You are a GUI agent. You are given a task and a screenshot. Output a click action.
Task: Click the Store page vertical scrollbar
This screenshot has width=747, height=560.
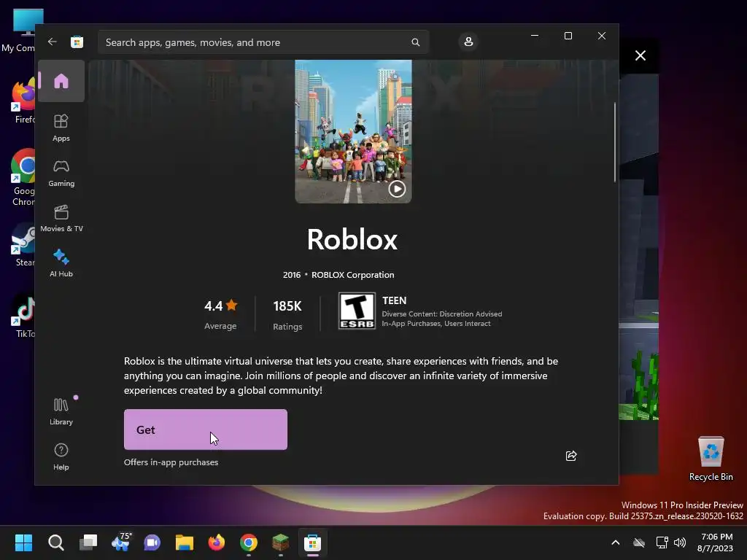click(x=614, y=142)
